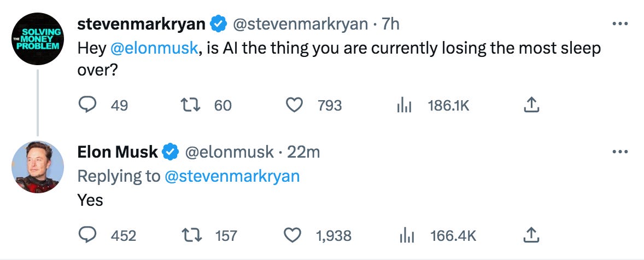Share Elon Musk's reply via upload icon

tap(531, 235)
